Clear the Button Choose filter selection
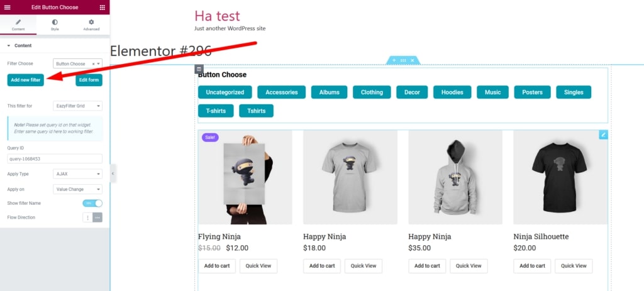 coord(93,64)
